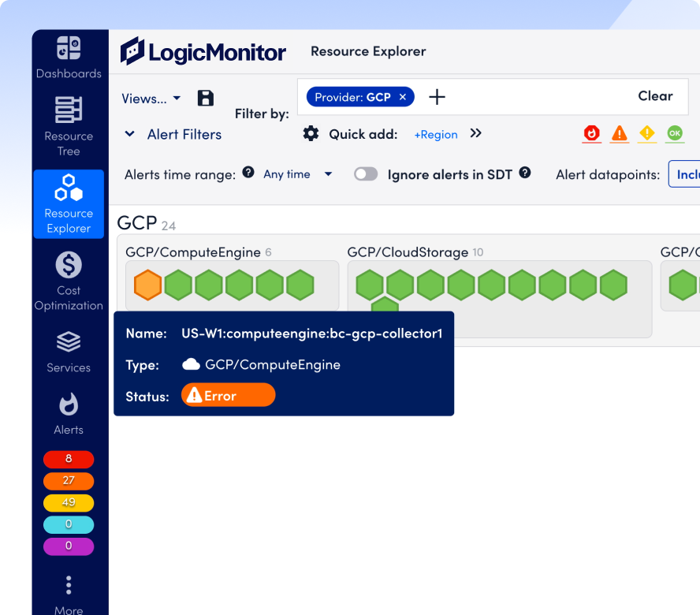This screenshot has width=700, height=615.
Task: Click the red critical alerts count 8
Action: [x=69, y=459]
